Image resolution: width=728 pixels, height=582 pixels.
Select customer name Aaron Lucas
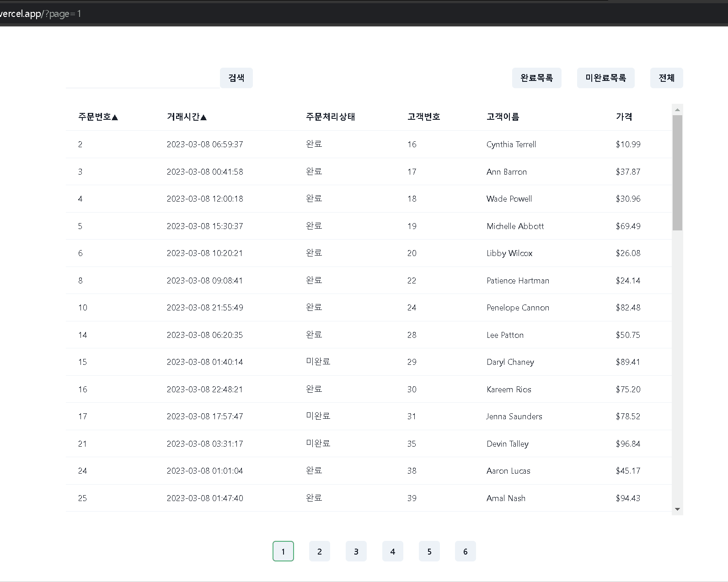point(509,471)
